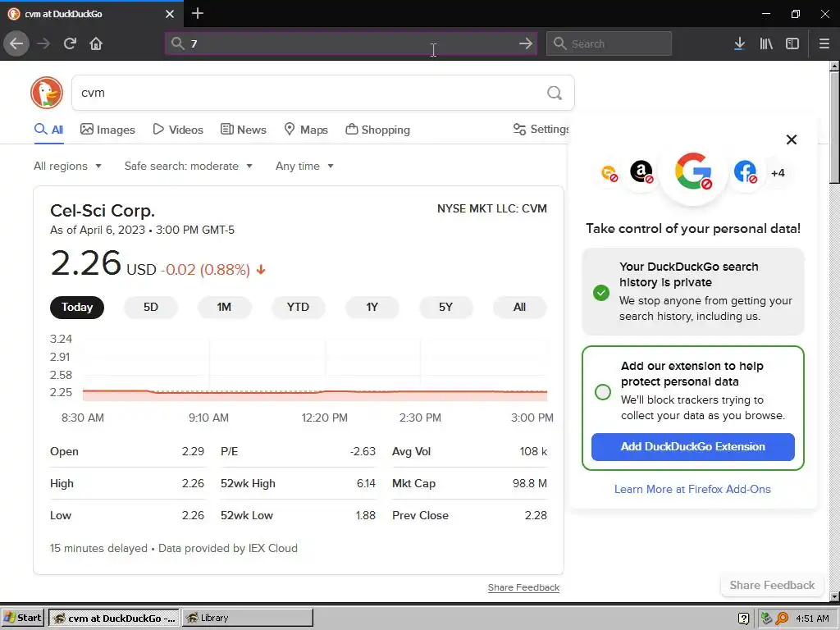Click the Cel-Sci Corp. heading
Image resolution: width=840 pixels, height=630 pixels.
103,211
